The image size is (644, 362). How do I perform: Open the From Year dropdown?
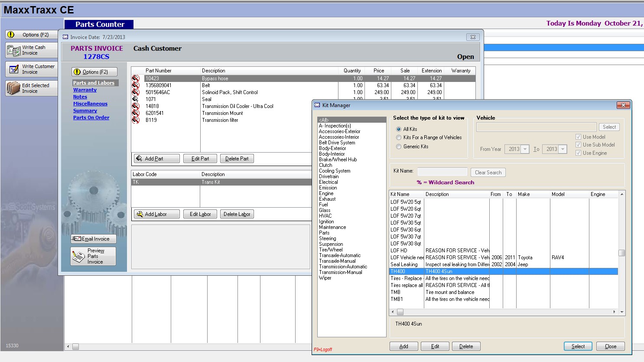click(x=525, y=149)
